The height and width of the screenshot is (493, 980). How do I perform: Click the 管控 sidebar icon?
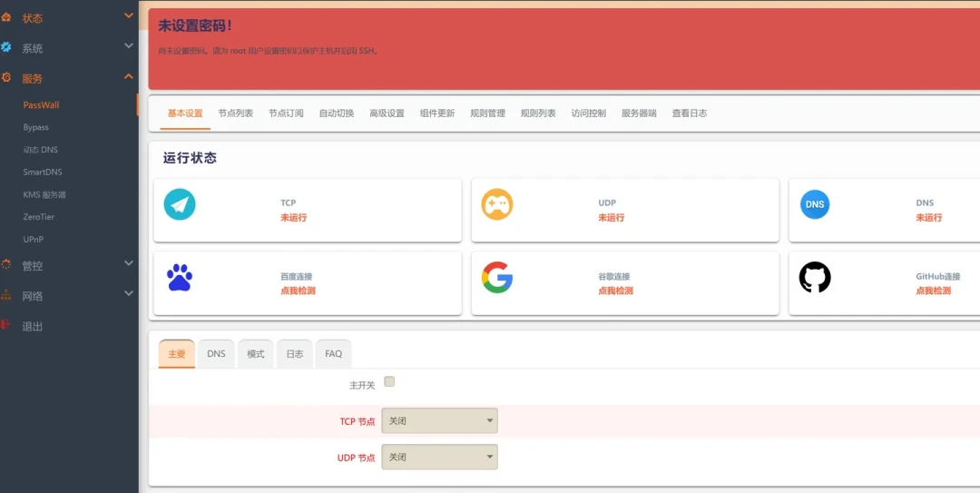point(5,264)
